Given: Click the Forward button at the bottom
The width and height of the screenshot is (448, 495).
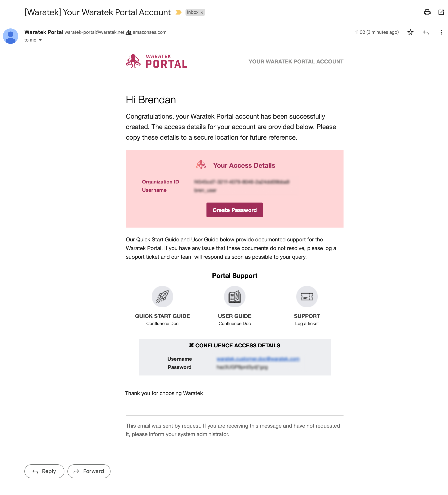Looking at the screenshot, I should coord(89,471).
